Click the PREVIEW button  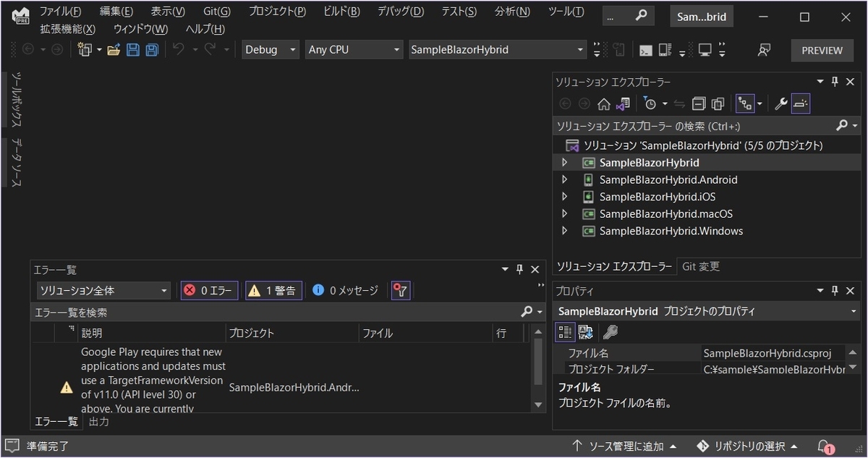click(x=822, y=50)
